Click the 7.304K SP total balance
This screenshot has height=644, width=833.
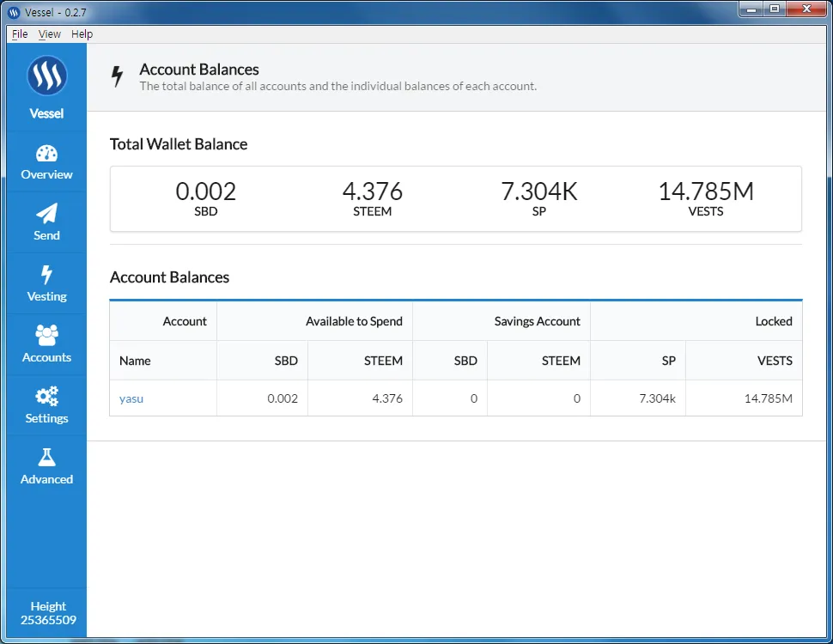538,198
